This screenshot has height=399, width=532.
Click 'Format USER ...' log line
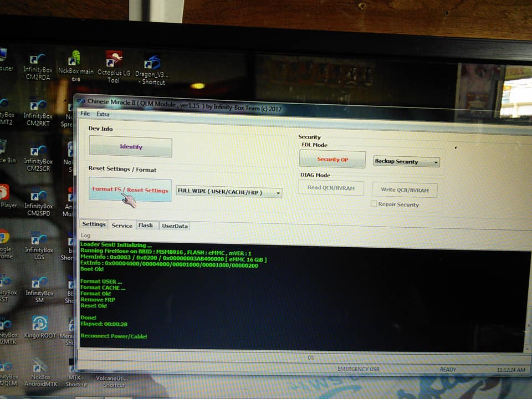101,282
